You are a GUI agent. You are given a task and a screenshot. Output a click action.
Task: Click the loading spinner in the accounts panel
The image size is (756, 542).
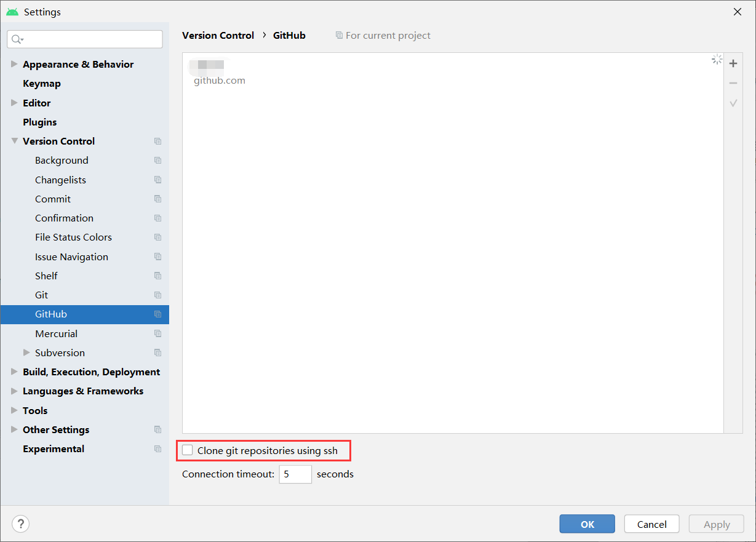pos(717,59)
